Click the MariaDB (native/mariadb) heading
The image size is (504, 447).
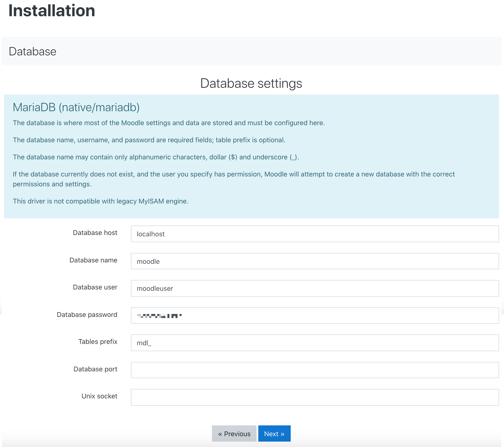tap(76, 107)
